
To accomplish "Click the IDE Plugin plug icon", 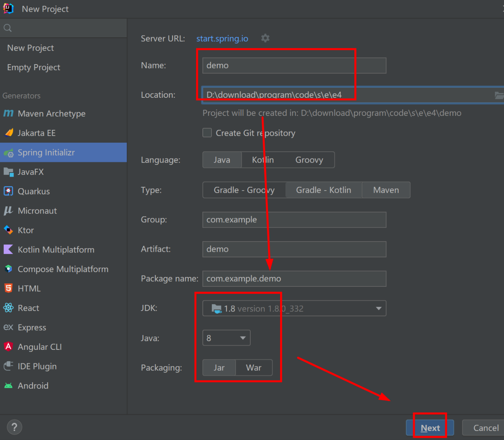I will pos(8,366).
